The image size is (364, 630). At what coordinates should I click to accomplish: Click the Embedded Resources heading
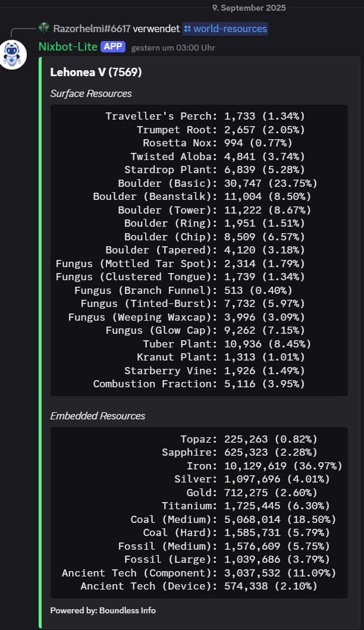[x=98, y=416]
